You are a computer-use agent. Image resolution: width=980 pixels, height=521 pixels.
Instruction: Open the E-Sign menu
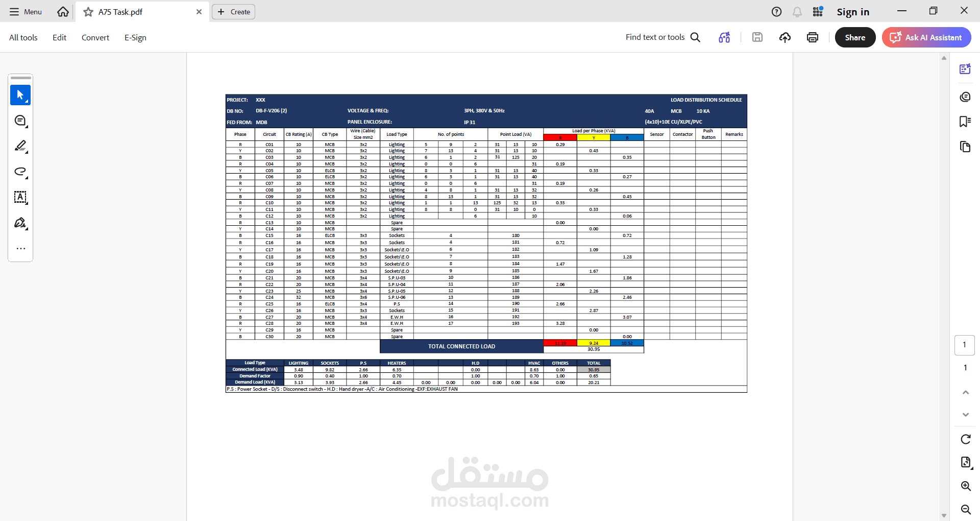pos(135,37)
